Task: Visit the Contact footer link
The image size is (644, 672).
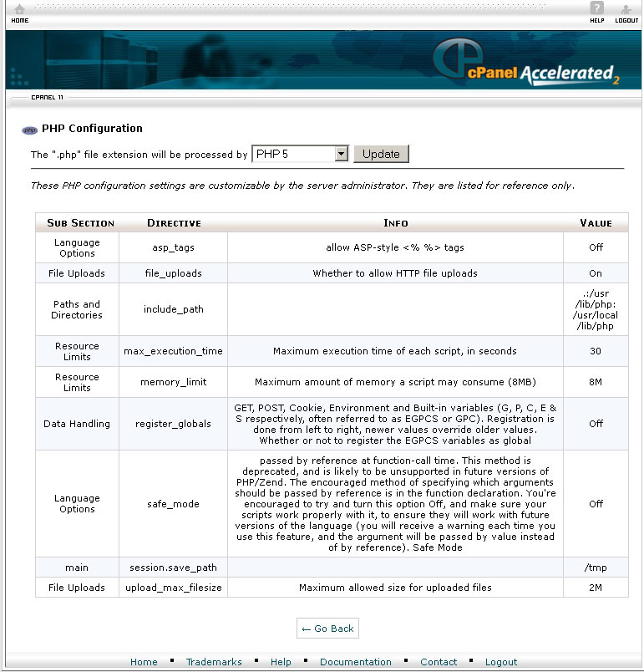Action: pos(439,662)
